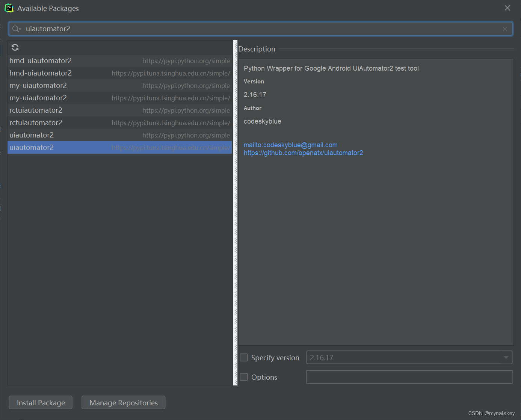Click the search magnifier history icon
The image size is (521, 420).
point(16,29)
